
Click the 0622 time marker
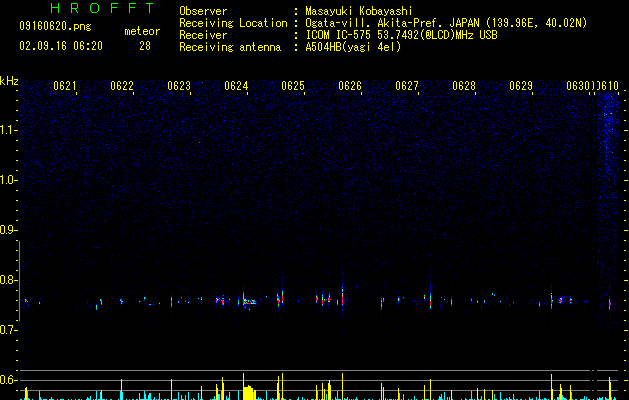(122, 86)
